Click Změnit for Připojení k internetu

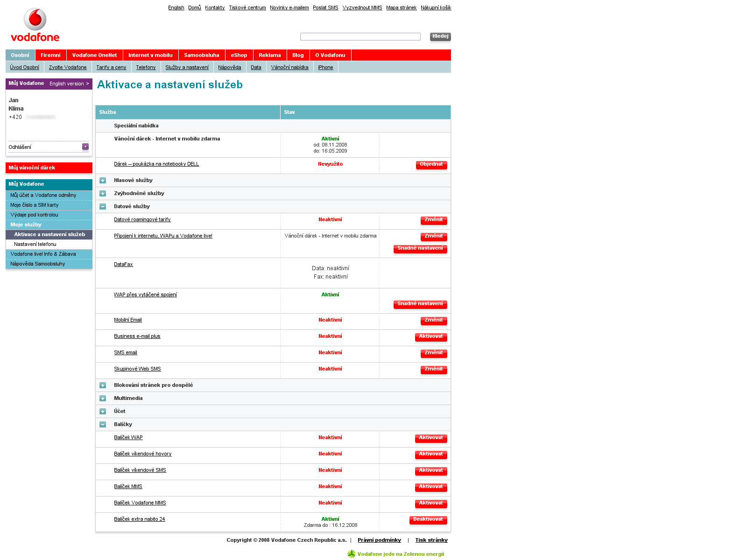point(434,237)
